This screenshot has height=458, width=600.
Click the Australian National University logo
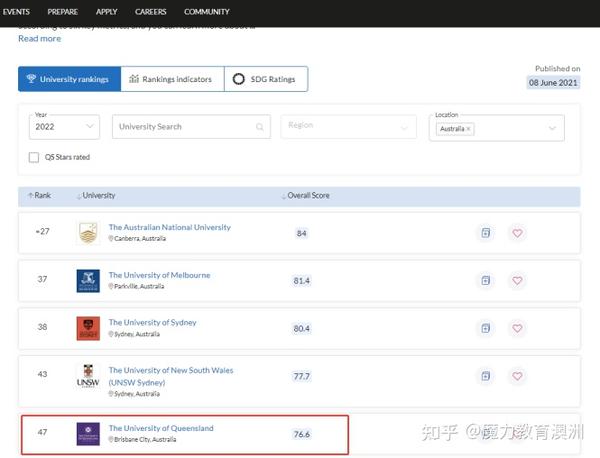pyautogui.click(x=88, y=233)
